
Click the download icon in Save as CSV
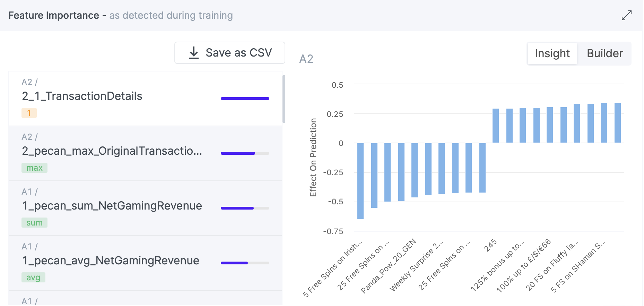(194, 53)
